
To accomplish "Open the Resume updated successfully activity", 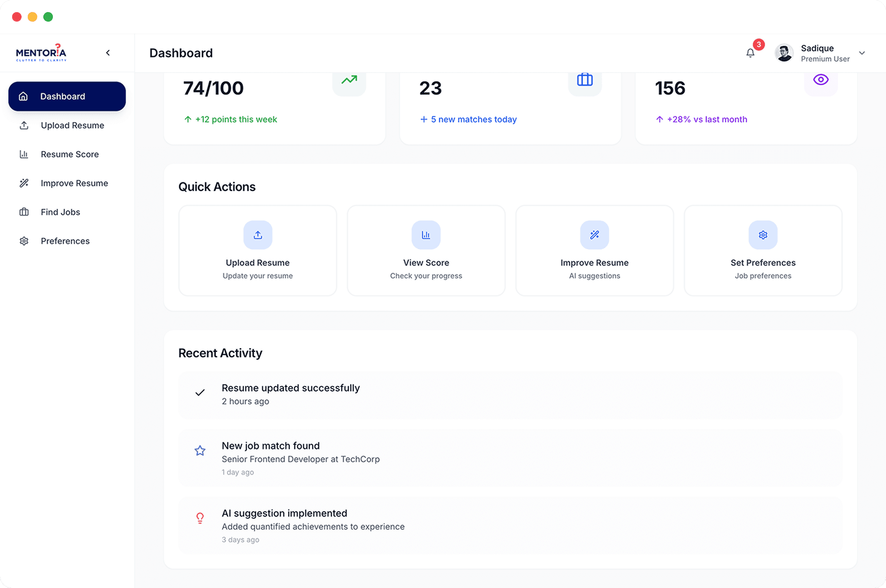I will 290,388.
